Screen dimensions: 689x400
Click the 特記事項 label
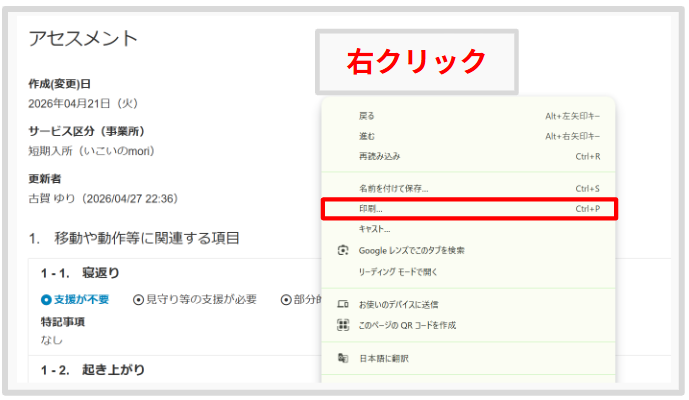point(62,322)
